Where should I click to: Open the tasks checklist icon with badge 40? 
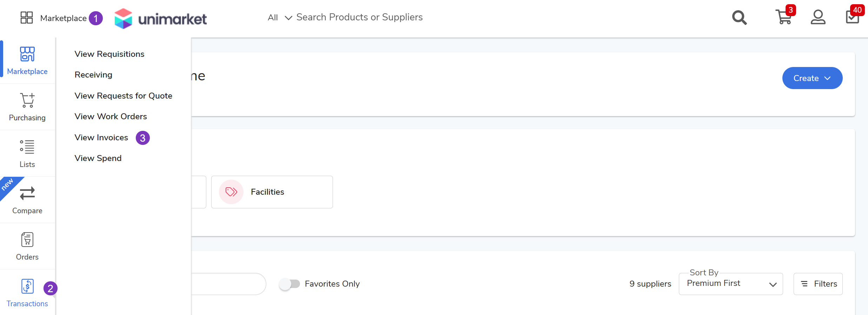[x=852, y=17]
